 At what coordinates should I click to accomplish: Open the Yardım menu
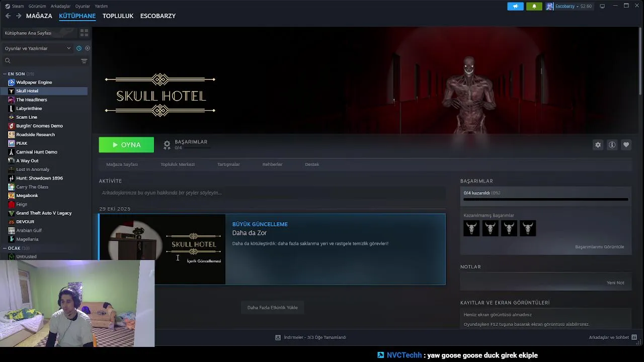(x=101, y=6)
